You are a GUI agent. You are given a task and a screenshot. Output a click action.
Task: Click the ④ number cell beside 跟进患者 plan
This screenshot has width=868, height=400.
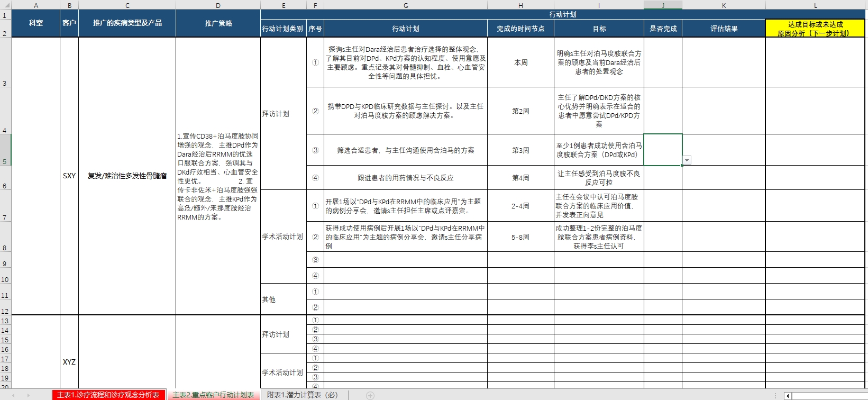click(x=315, y=178)
